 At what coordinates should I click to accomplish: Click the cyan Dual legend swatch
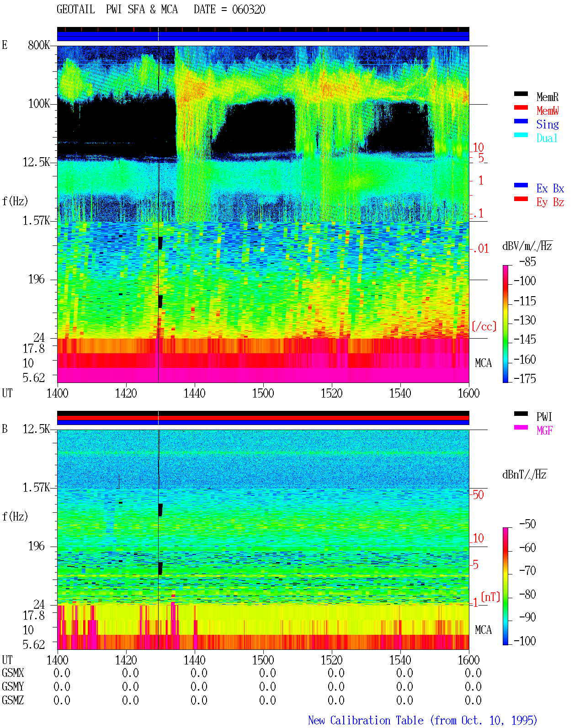(521, 135)
